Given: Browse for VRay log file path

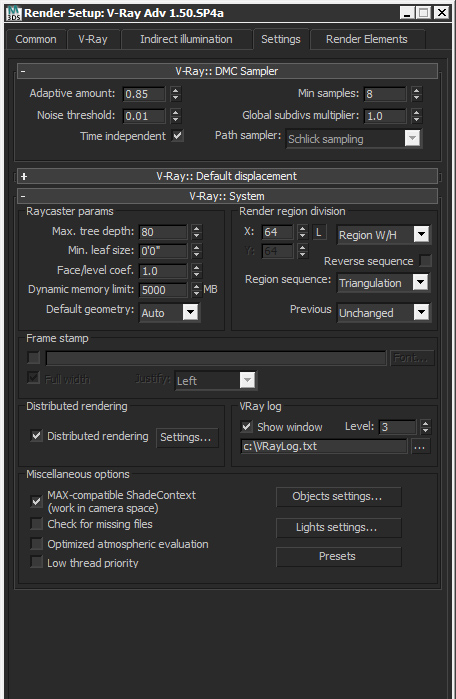Looking at the screenshot, I should 420,446.
